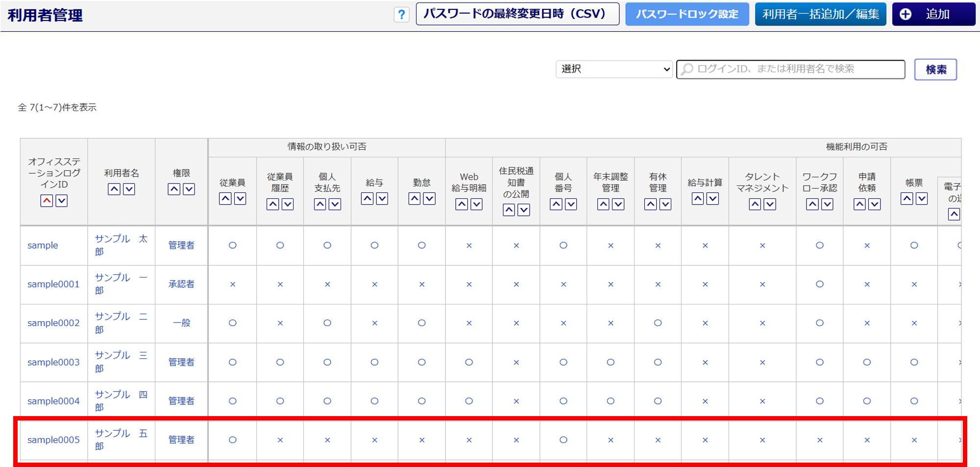Sort Web給与明細 column descending
Image resolution: width=980 pixels, height=467 pixels.
point(476,205)
